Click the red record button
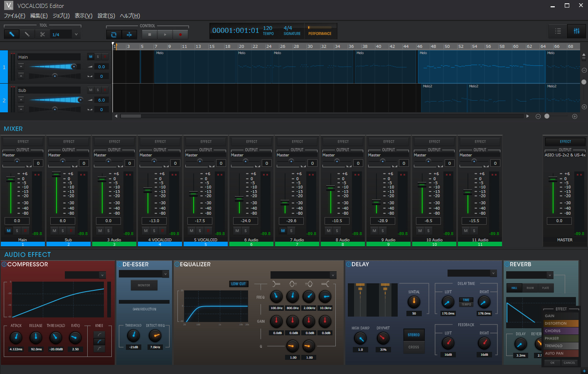 (x=180, y=35)
